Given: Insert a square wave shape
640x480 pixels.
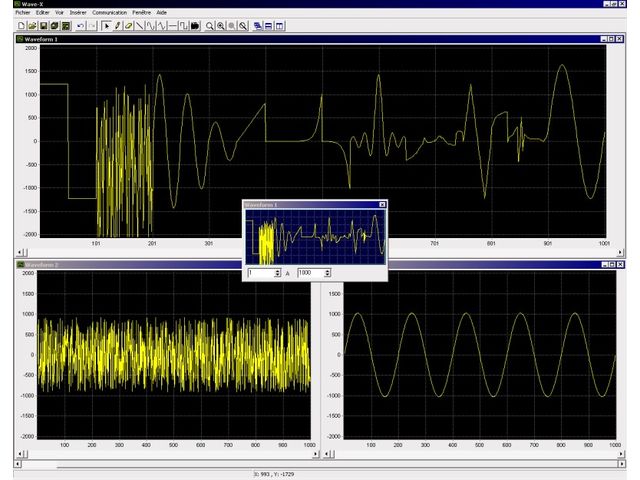Looking at the screenshot, I should 184,26.
